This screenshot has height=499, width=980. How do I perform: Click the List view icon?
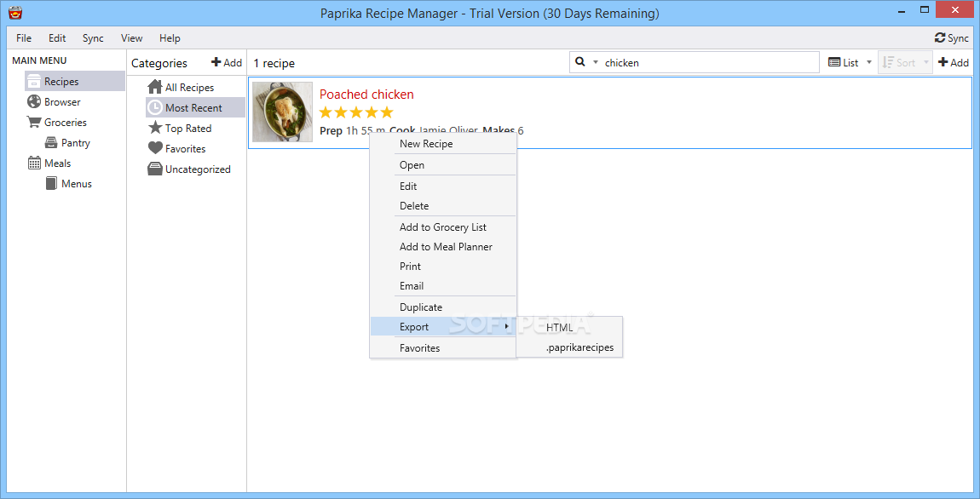tap(834, 62)
